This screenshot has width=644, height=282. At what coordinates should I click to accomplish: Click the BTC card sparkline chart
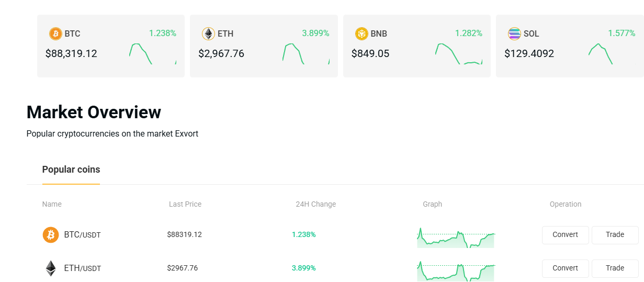pos(152,54)
